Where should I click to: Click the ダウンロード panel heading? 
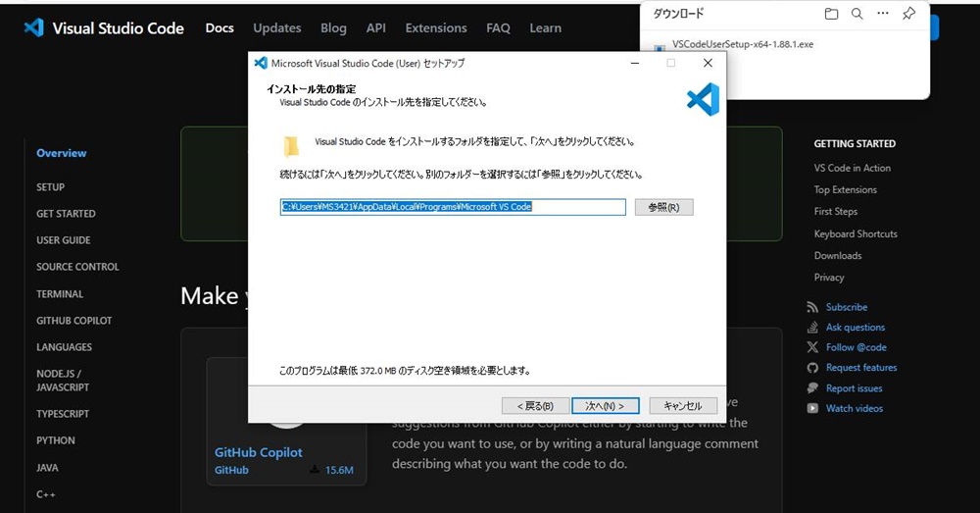[678, 13]
